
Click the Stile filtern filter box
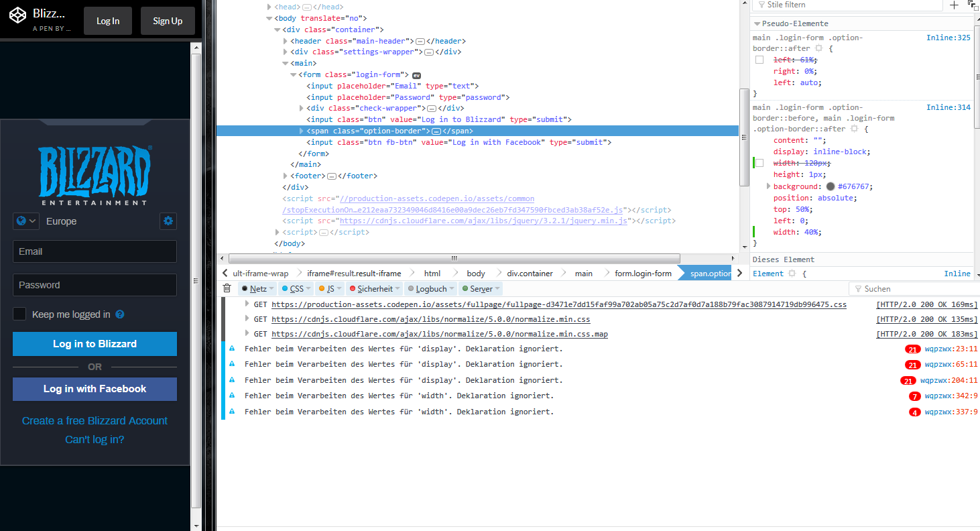847,5
